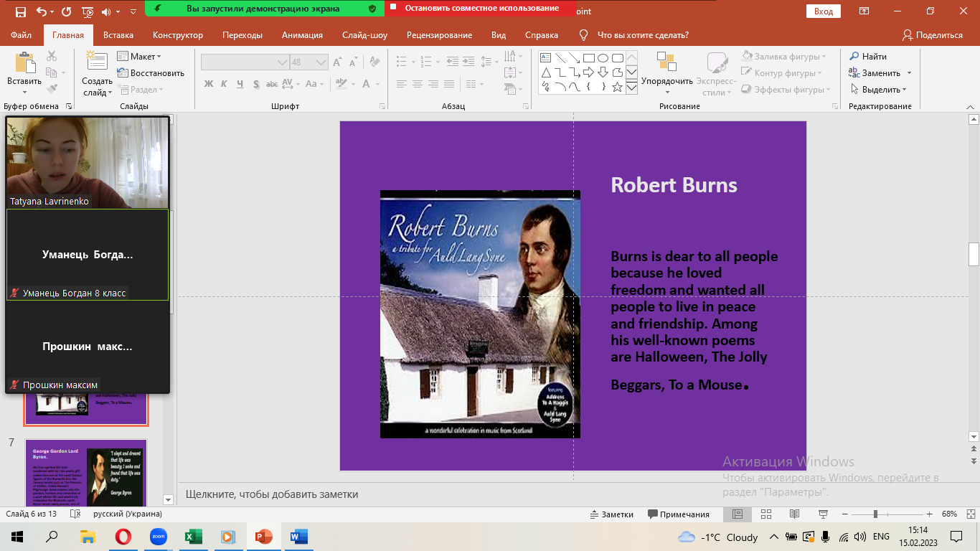Start slideshow from status bar icon
Viewport: 980px width, 551px height.
pos(823,514)
